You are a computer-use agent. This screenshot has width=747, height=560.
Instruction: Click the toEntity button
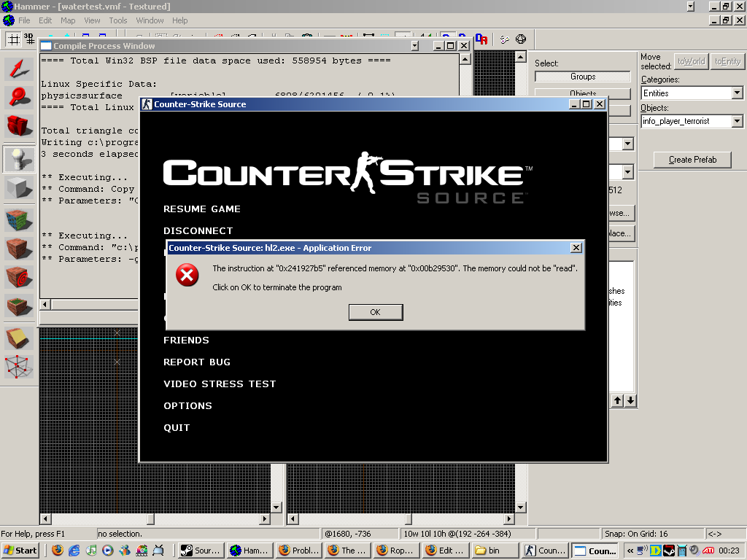point(727,61)
